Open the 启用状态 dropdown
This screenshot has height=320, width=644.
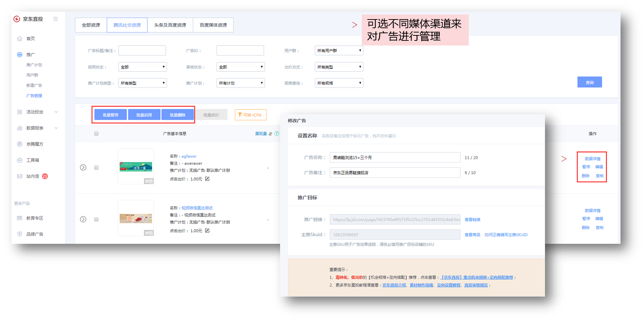pyautogui.click(x=143, y=67)
